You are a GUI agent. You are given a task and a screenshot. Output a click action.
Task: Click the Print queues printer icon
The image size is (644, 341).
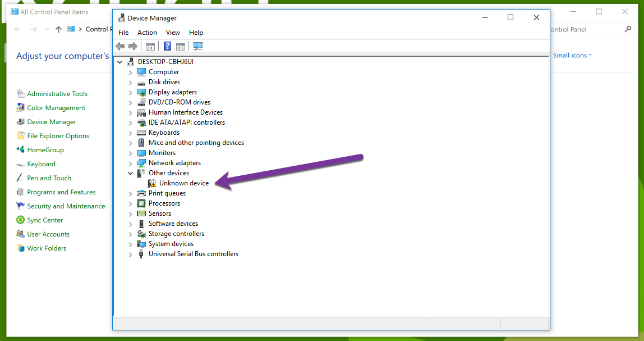pos(141,193)
